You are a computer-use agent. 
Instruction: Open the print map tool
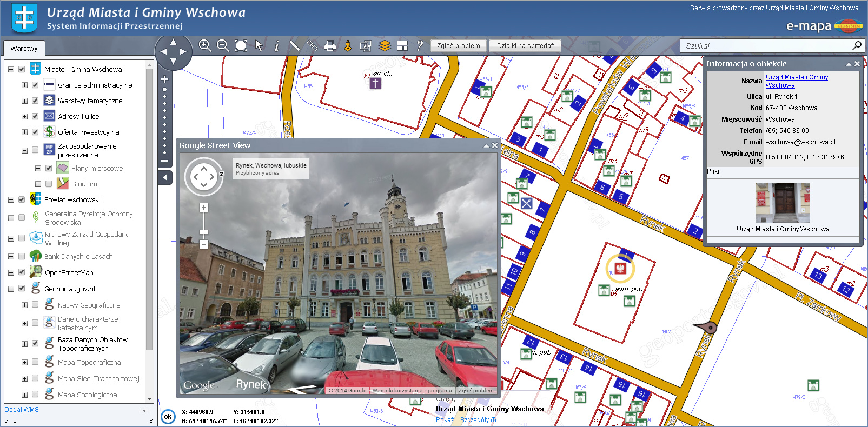[x=330, y=46]
